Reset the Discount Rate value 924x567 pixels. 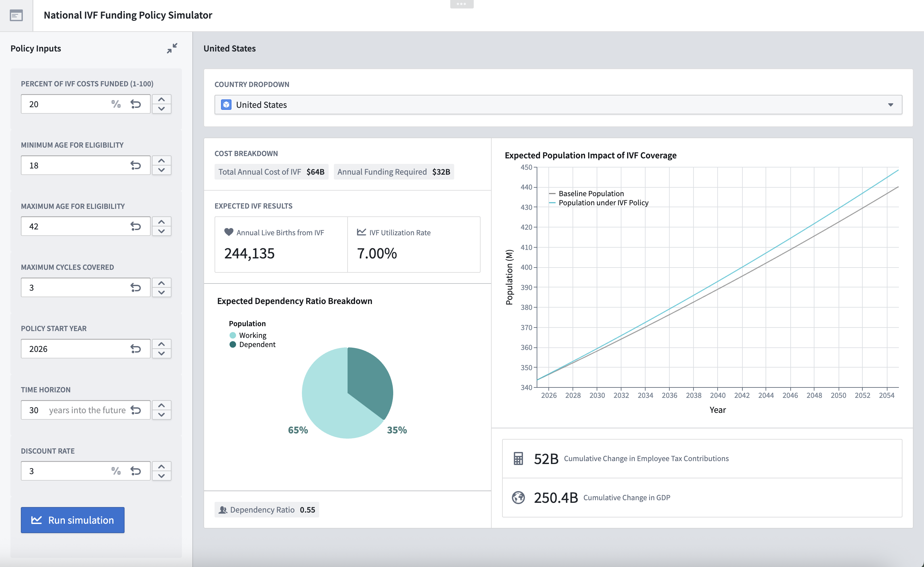[135, 471]
